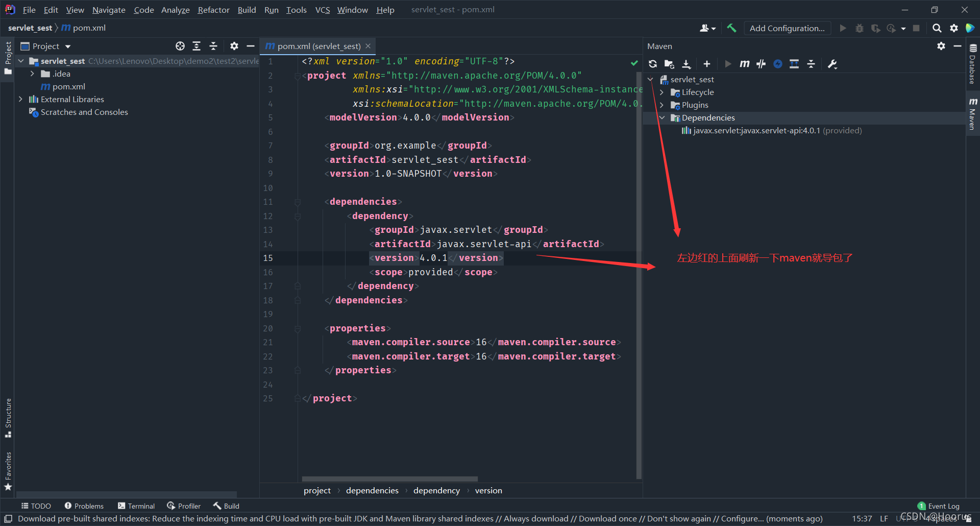Toggle tool window quick access icon
The height and width of the screenshot is (526, 980).
pos(8,518)
